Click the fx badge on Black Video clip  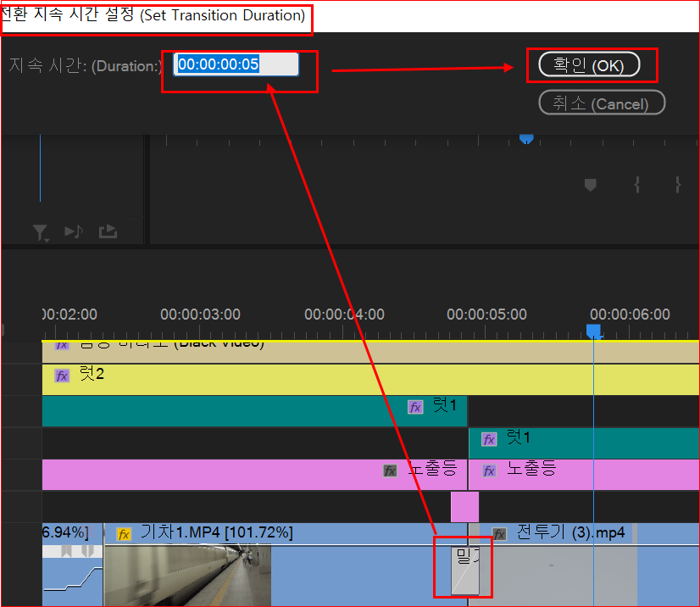62,345
